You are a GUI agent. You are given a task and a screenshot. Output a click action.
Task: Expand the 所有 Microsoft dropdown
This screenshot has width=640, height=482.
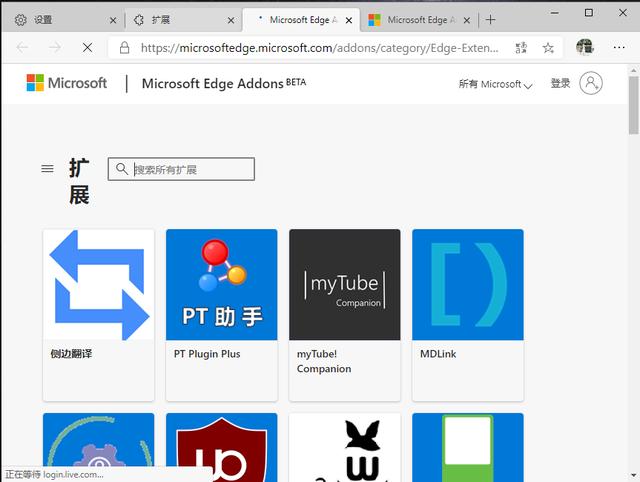point(495,84)
